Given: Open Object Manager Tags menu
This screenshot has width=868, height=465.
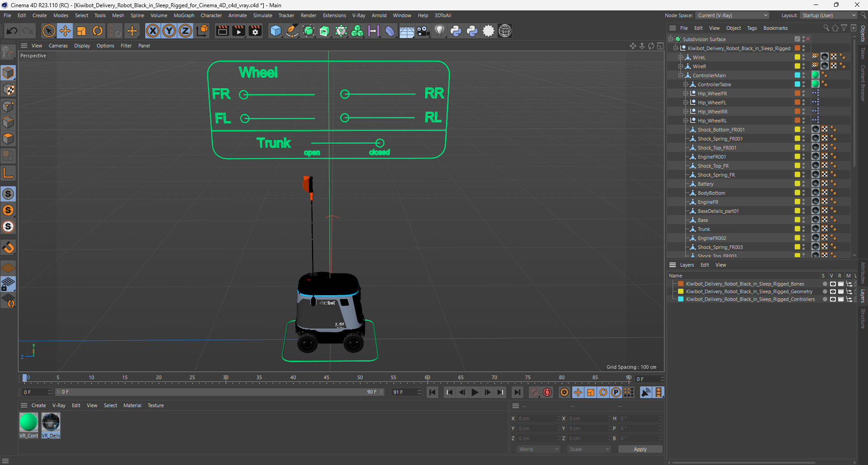Looking at the screenshot, I should [x=752, y=28].
